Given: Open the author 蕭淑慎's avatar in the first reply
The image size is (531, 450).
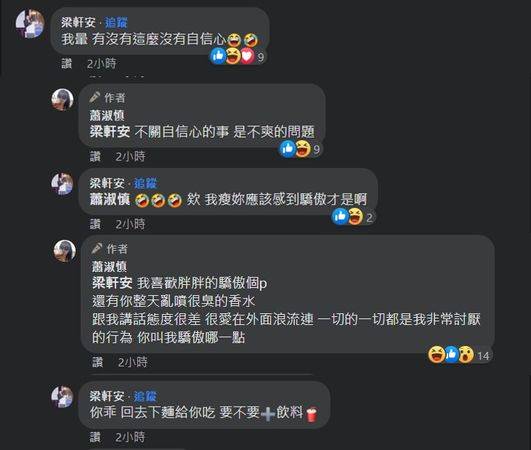Looking at the screenshot, I should point(62,100).
